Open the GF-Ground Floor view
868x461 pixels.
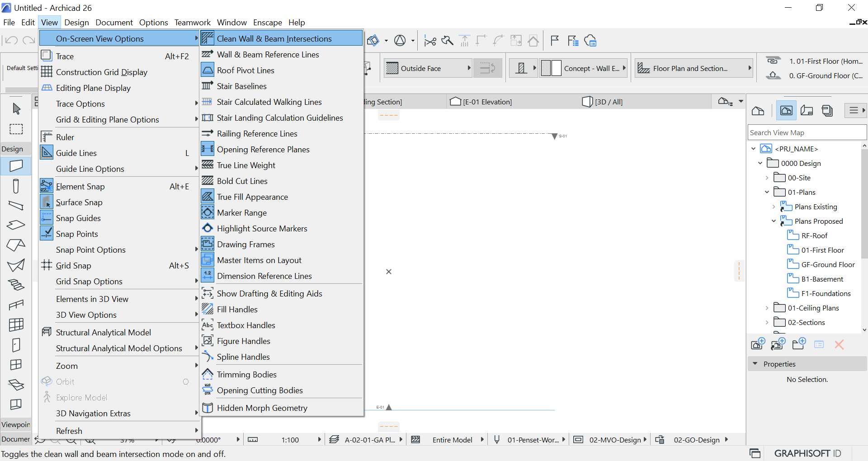(x=828, y=265)
